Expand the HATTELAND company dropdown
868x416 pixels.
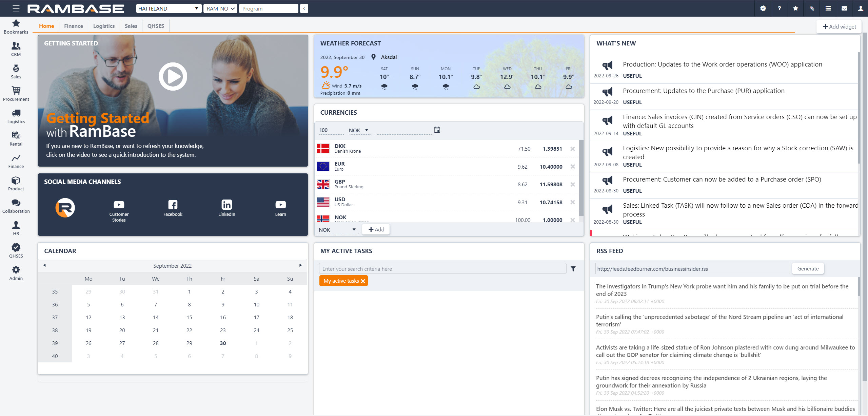pos(169,8)
